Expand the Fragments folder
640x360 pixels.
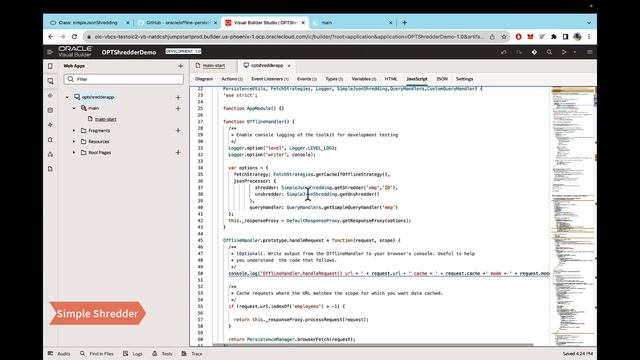[74, 131]
